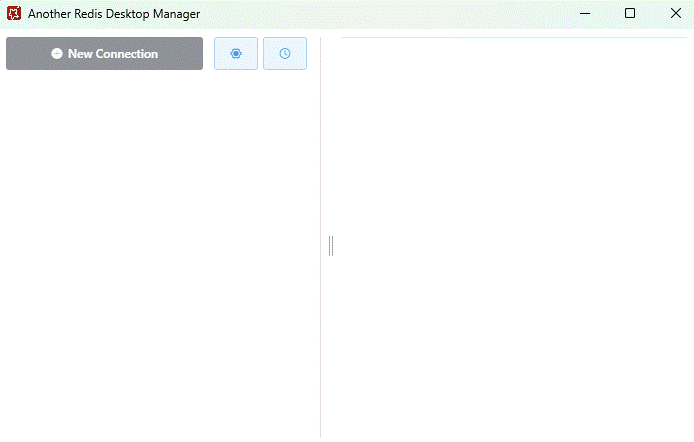
Task: Grab the vertical pane splitter handle
Action: [x=331, y=246]
